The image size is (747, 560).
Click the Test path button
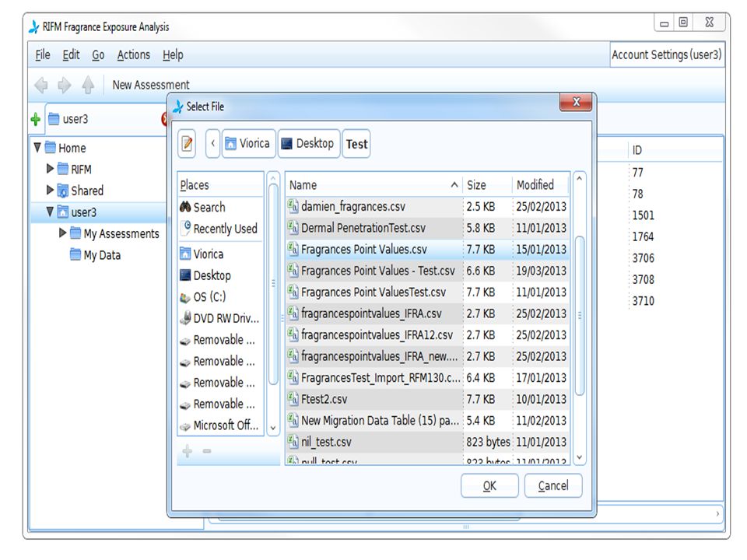[356, 144]
